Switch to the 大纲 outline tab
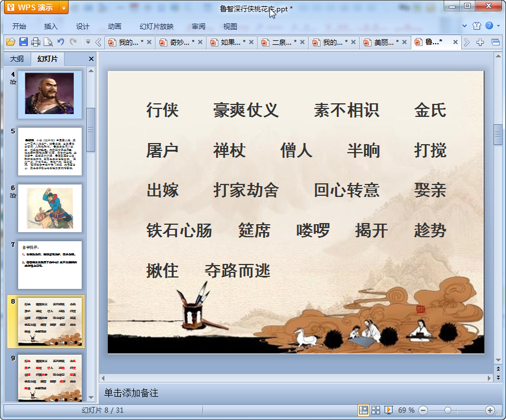This screenshot has width=506, height=420. point(17,59)
